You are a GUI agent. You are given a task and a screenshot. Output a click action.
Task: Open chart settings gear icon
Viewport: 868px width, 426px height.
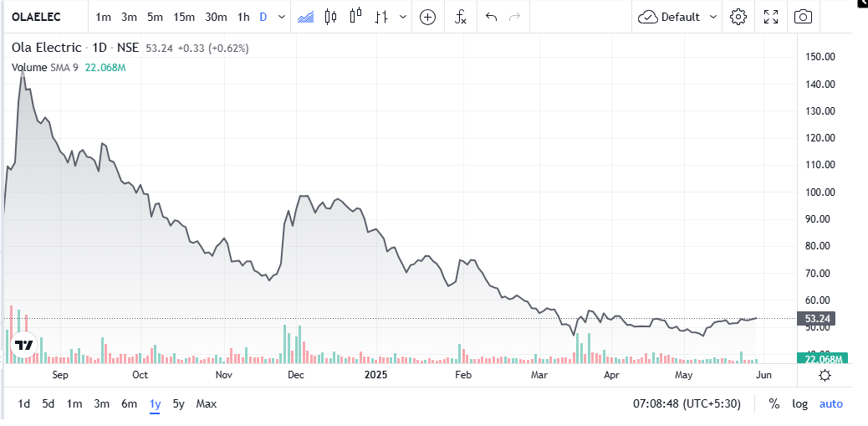[738, 18]
